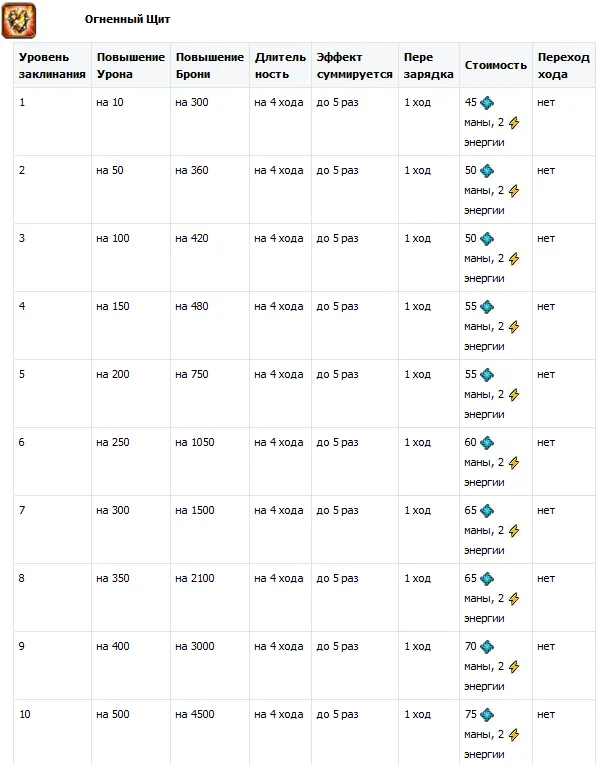Click the "Уровень заклинания" column header
Image resolution: width=600 pixels, height=765 pixels.
pyautogui.click(x=52, y=66)
